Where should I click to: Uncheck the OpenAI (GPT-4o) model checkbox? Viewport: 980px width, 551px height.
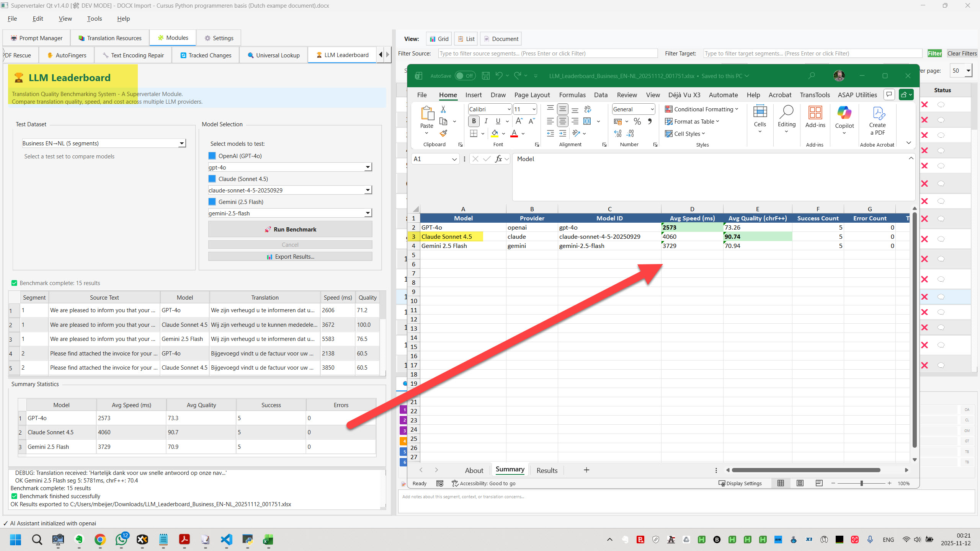(x=212, y=156)
